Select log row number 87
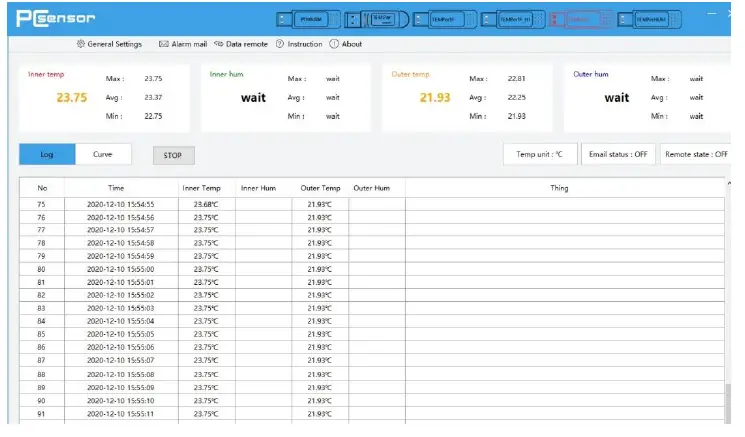This screenshot has height=437, width=745. tap(41, 360)
